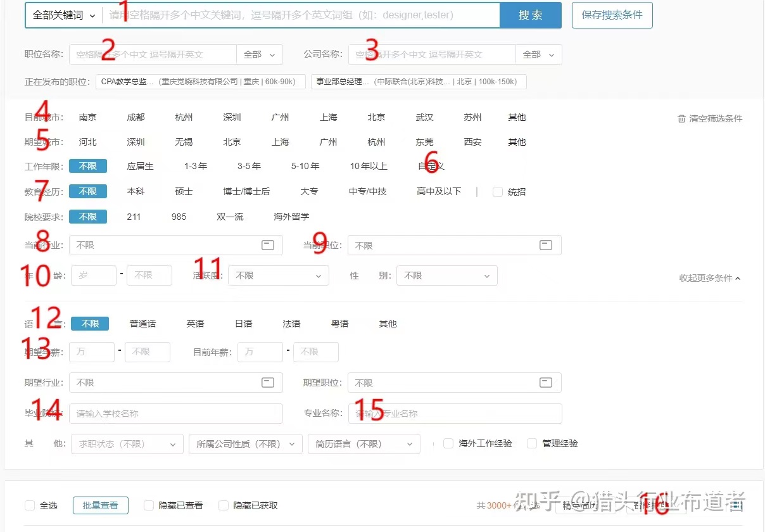The height and width of the screenshot is (532, 765).
Task: Open the 当前行业 industry picker icon
Action: [x=268, y=245]
